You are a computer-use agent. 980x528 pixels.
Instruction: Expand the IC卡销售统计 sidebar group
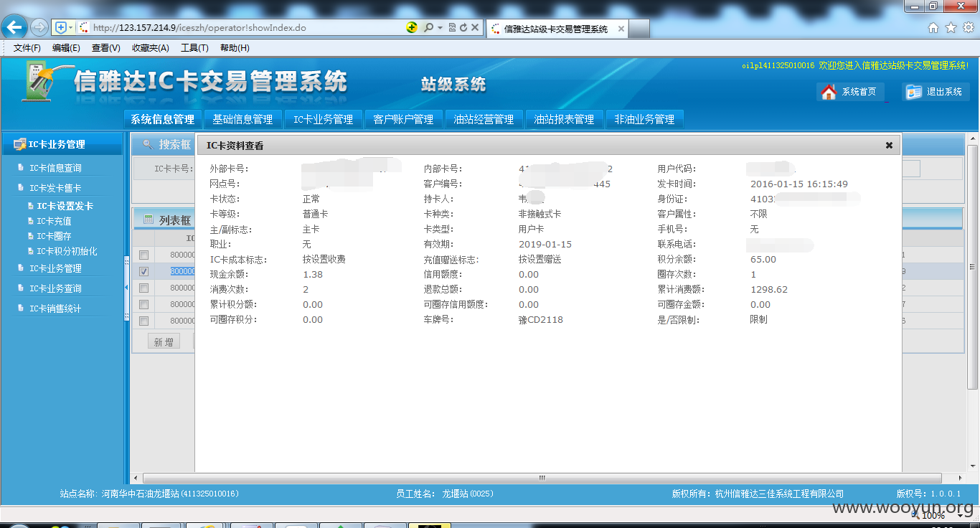[x=55, y=308]
